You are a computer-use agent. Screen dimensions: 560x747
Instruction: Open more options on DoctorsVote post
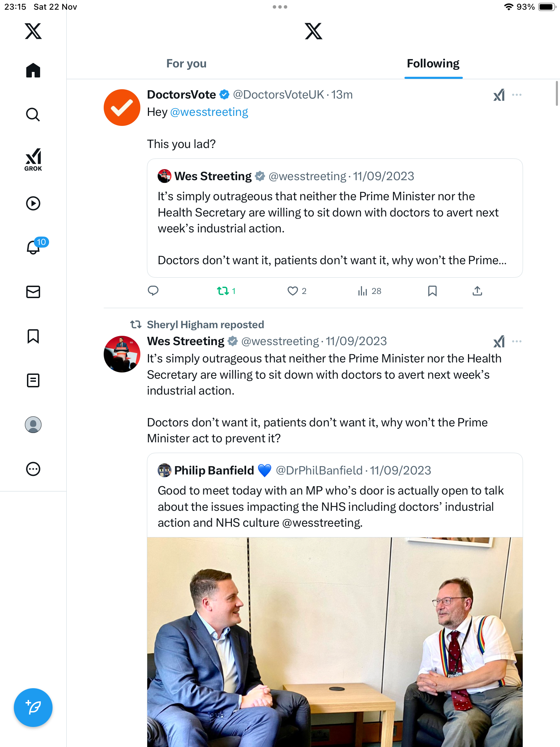(517, 95)
